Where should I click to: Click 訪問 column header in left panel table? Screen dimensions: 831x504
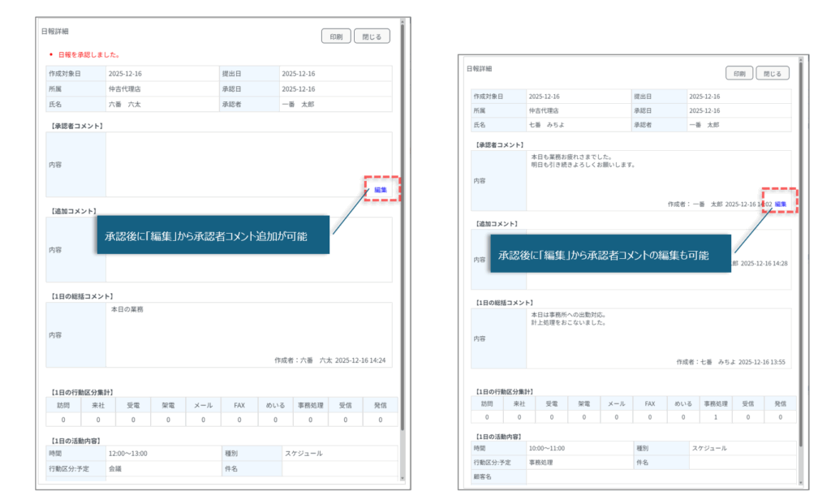click(x=64, y=404)
